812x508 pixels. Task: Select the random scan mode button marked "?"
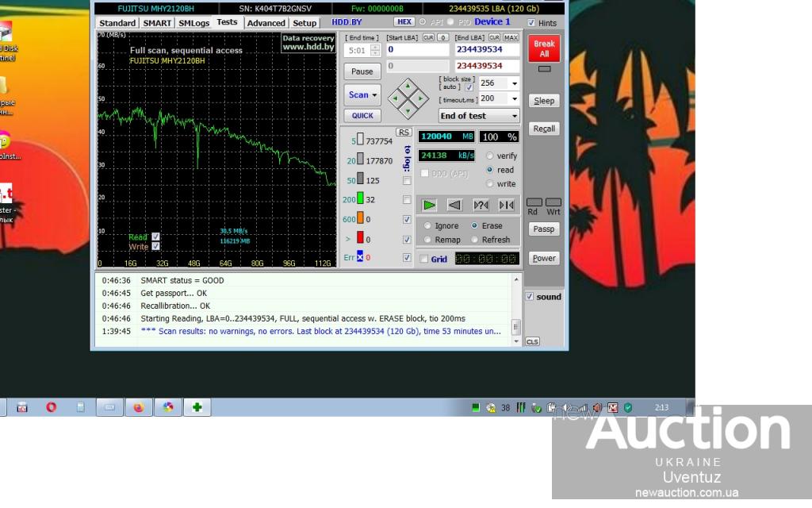481,206
